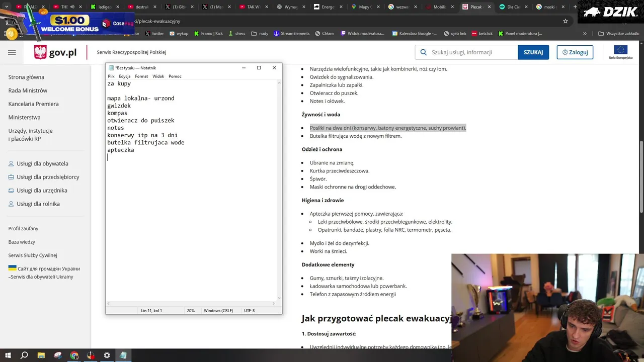Open Windows search on the taskbar
Screen dimensions: 644x362
click(24, 355)
